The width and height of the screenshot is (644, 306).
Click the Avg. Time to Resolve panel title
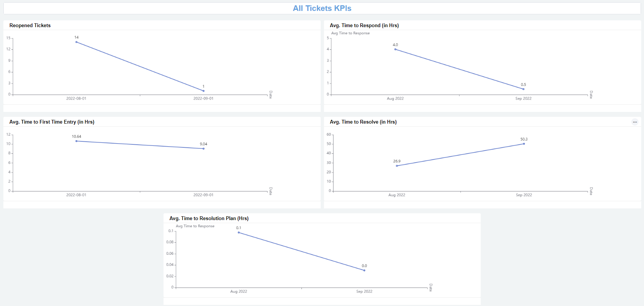(363, 122)
